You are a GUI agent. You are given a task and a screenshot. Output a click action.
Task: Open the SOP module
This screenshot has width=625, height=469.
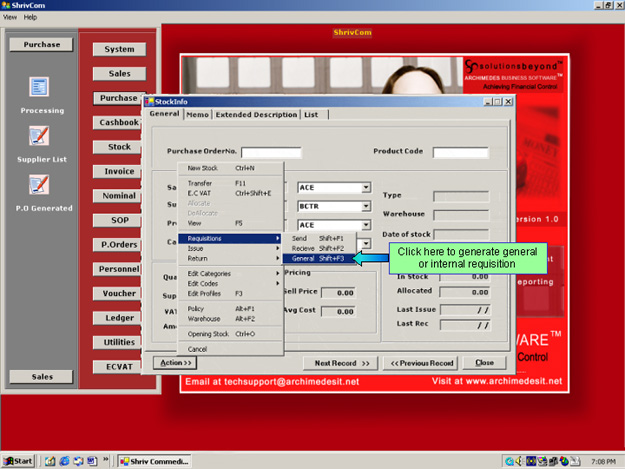[118, 220]
